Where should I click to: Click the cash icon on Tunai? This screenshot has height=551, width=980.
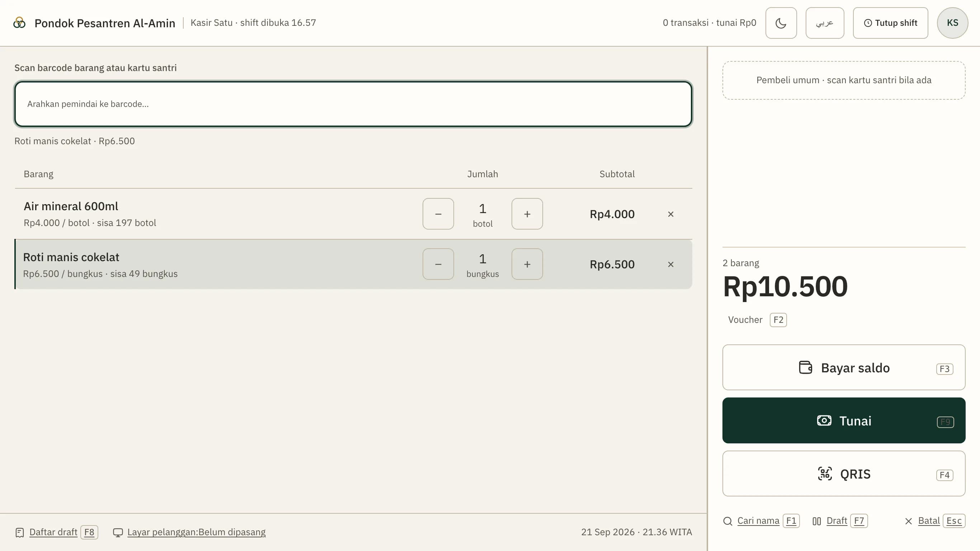click(824, 420)
